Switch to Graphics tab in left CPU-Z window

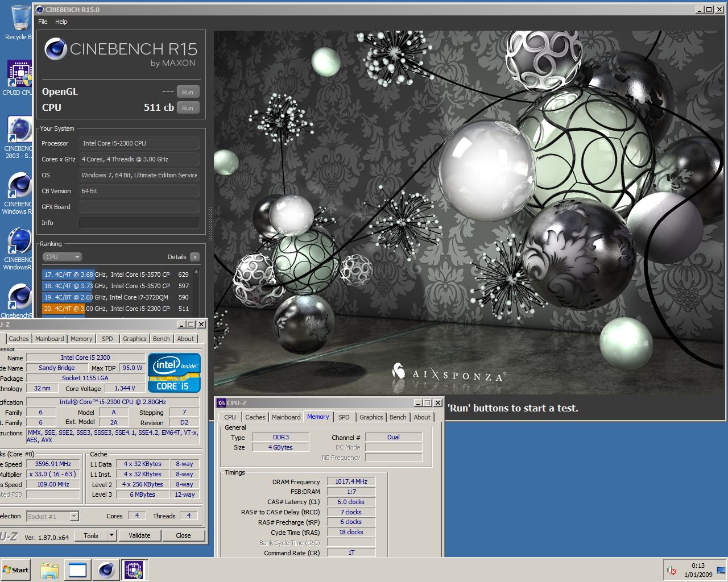point(135,339)
